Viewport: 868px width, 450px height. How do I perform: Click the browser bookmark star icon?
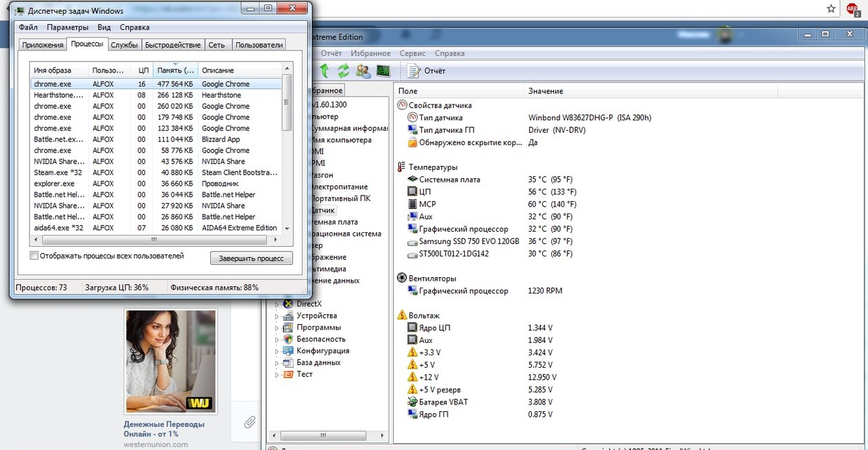[831, 8]
